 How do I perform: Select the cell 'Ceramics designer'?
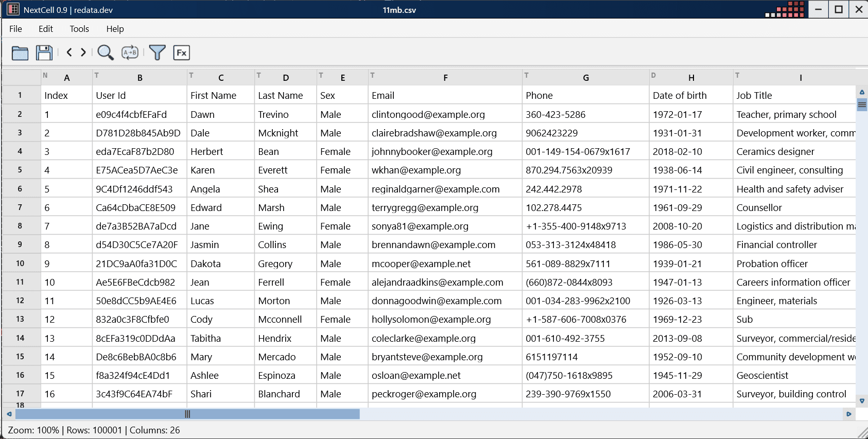794,151
